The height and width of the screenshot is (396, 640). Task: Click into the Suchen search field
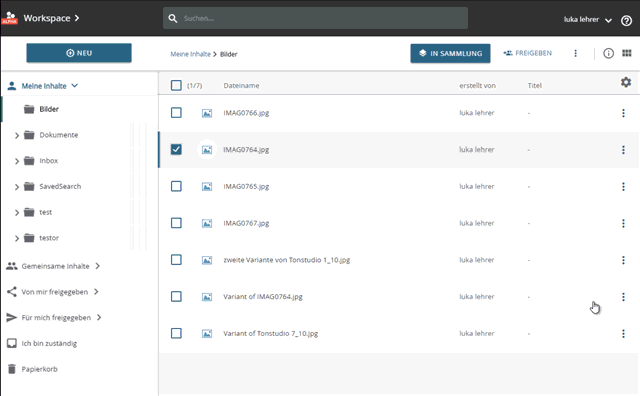316,18
